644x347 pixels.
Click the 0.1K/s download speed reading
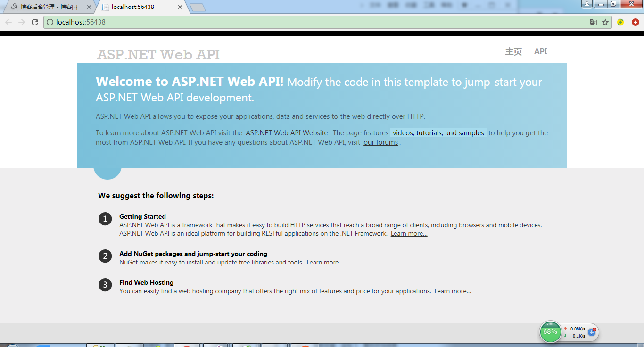[x=579, y=336]
